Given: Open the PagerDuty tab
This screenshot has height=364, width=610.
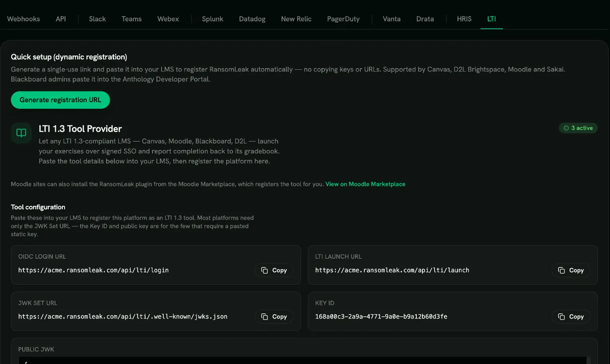Looking at the screenshot, I should click(x=343, y=19).
